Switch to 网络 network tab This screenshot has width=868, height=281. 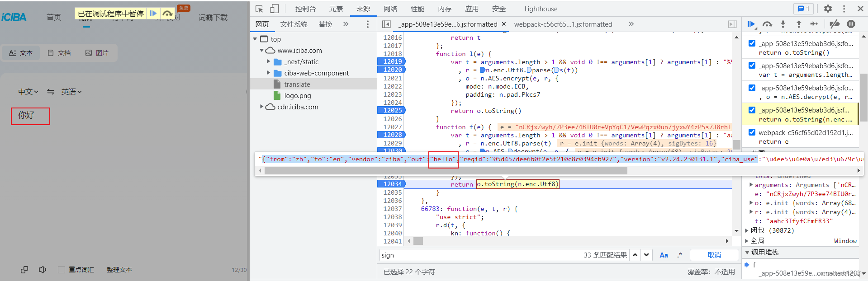pyautogui.click(x=390, y=9)
